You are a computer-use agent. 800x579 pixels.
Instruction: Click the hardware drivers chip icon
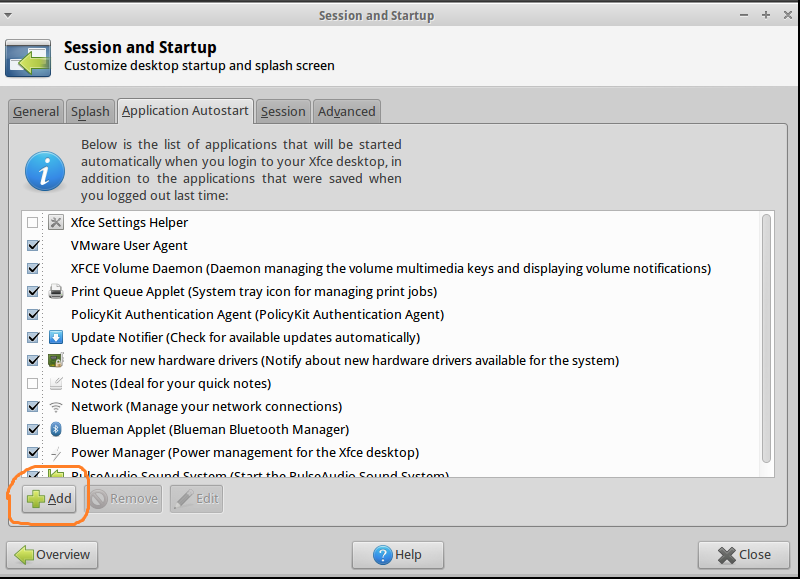[x=55, y=360]
